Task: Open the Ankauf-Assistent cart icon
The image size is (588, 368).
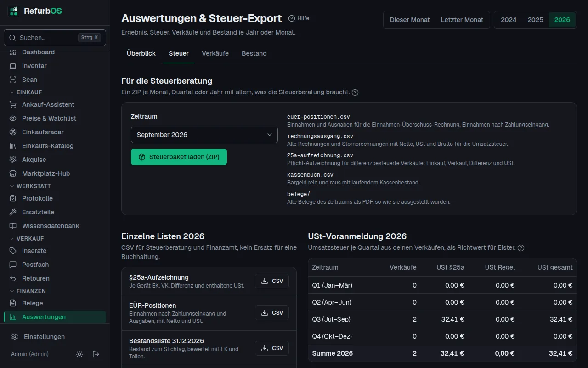Action: click(x=13, y=104)
